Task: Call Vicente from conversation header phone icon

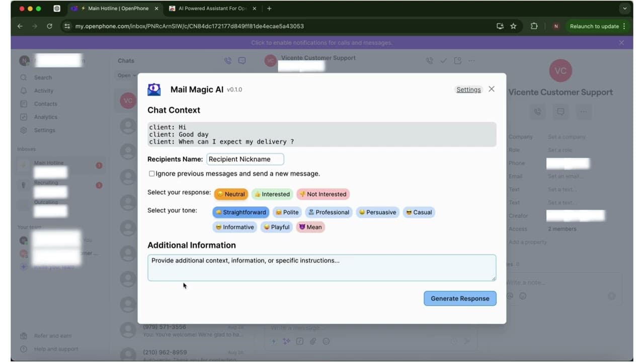Action: click(429, 61)
